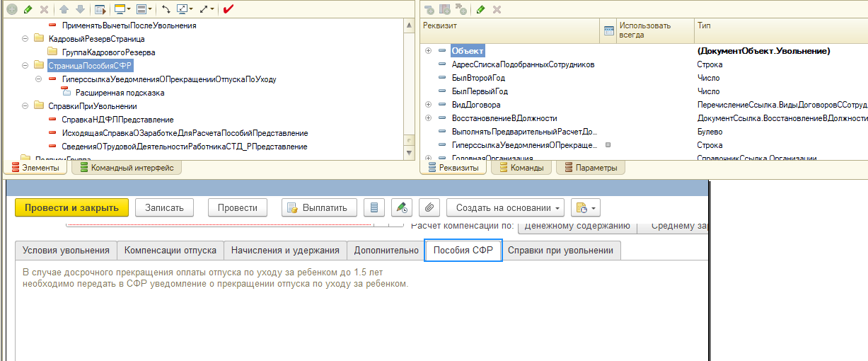Click the swap arrows icon in elements toolbar
Screen dimensions: 868x361
pyautogui.click(x=166, y=9)
